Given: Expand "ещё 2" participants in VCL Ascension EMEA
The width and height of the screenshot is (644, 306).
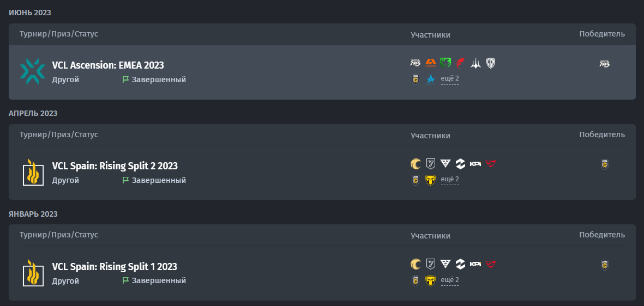Looking at the screenshot, I should click(450, 78).
